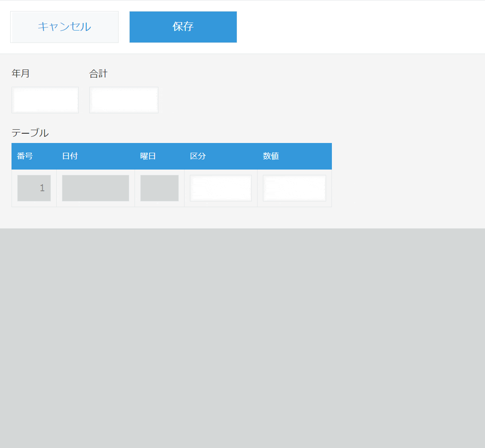Click the 数値 column header
This screenshot has height=448, width=485.
(x=271, y=156)
